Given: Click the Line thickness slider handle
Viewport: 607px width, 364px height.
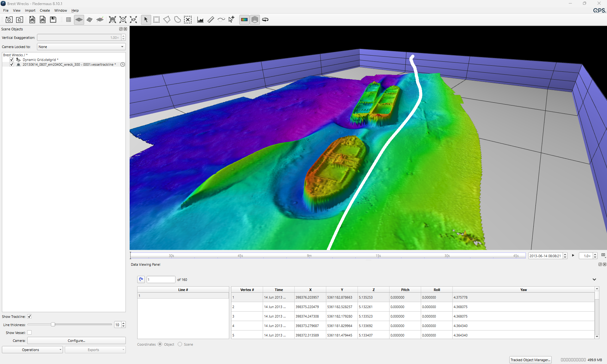Looking at the screenshot, I should [53, 325].
